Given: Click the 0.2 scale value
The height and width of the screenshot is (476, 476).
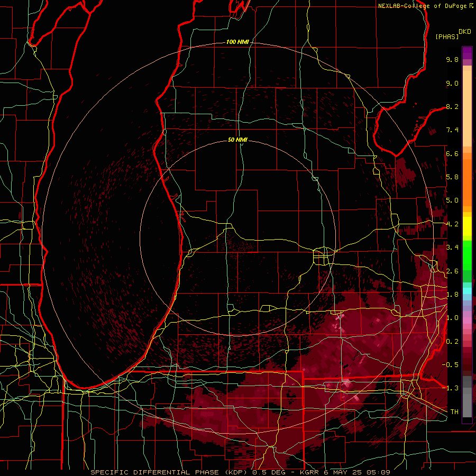Looking at the screenshot, I should pyautogui.click(x=452, y=342).
